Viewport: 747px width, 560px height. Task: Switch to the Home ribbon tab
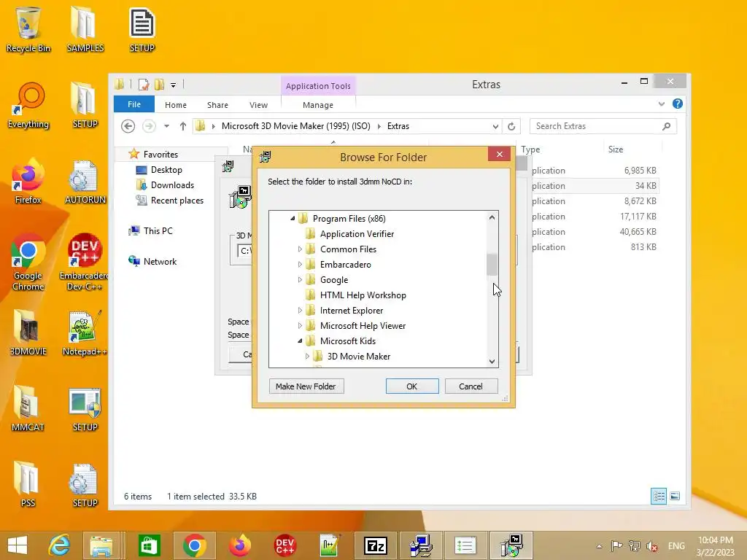tap(176, 105)
